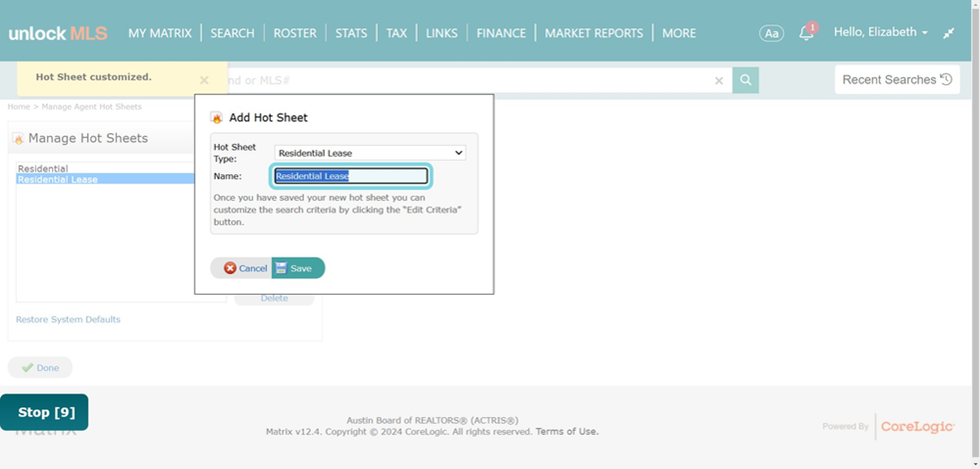
Task: Open the FINANCE menu
Action: click(x=501, y=33)
